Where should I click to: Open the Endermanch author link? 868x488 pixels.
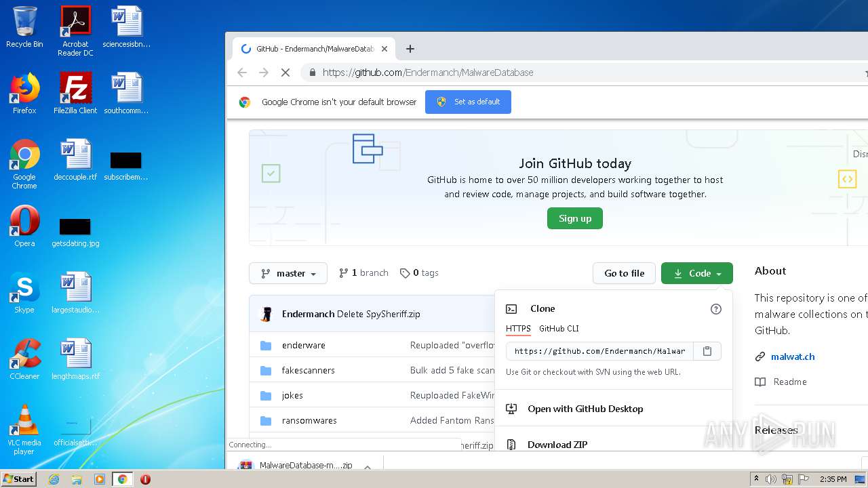(308, 314)
